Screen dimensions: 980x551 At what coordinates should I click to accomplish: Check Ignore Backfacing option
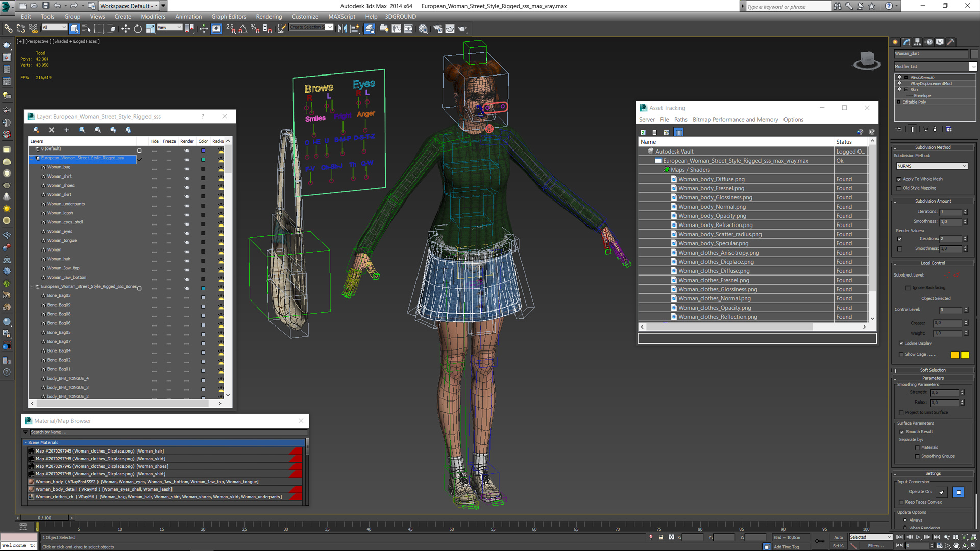(x=908, y=288)
